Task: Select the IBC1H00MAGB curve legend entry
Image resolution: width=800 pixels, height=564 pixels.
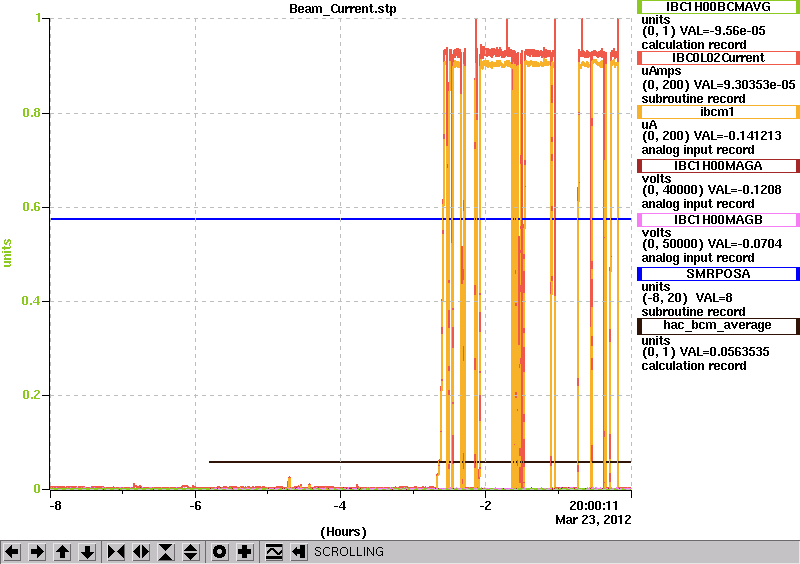Action: tap(718, 220)
